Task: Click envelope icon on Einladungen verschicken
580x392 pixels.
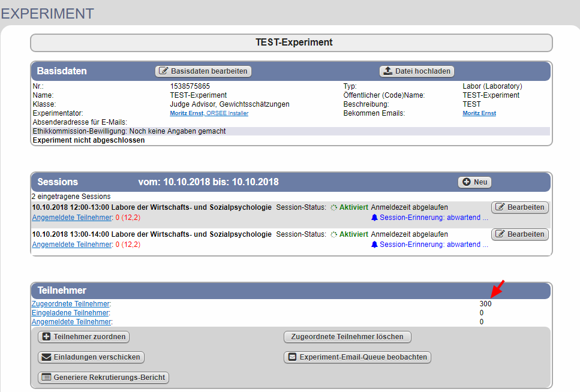Action: coord(46,357)
